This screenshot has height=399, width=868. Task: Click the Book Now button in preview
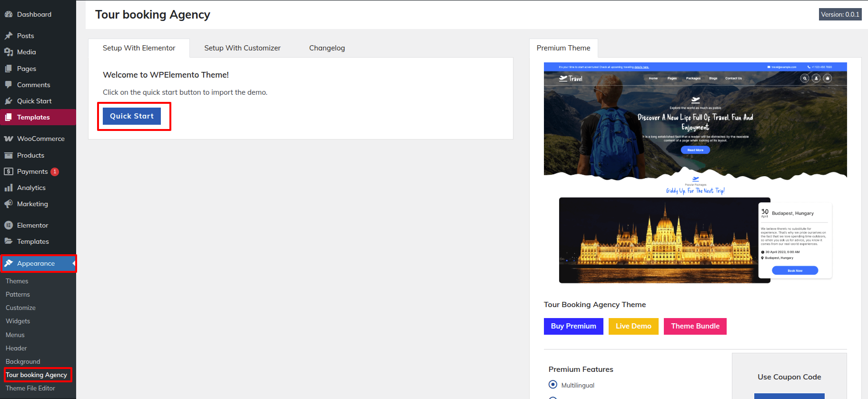795,270
